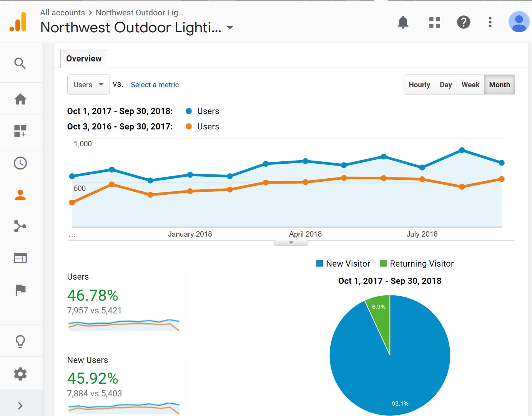
Task: Click All accounts breadcrumb
Action: [x=63, y=13]
